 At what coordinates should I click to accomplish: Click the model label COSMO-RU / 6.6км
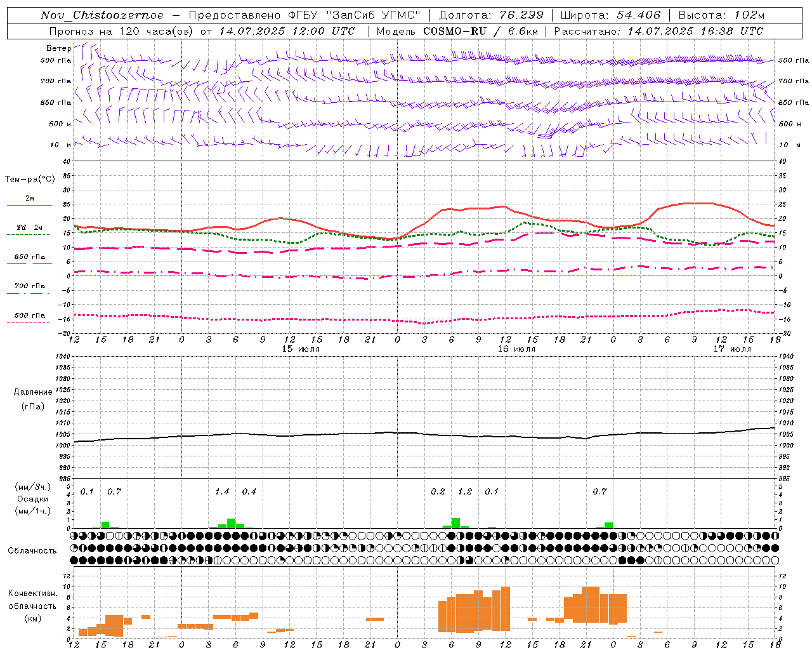click(479, 31)
